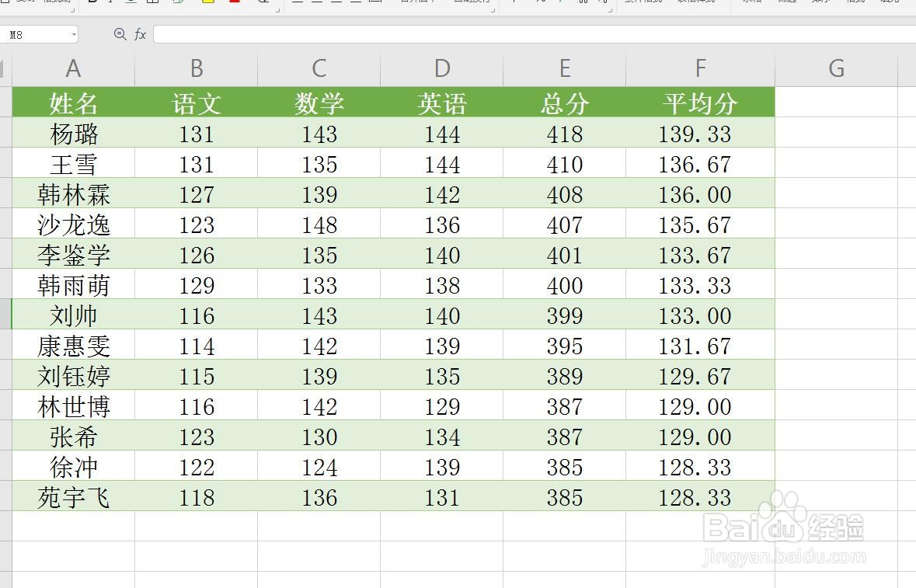Click the 语文 header cell
The height and width of the screenshot is (588, 916).
(x=197, y=103)
